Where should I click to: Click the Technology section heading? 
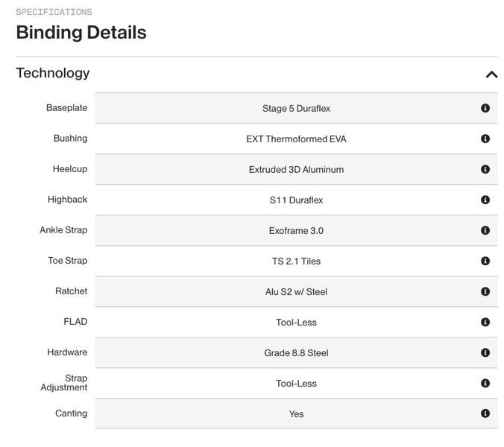click(53, 73)
